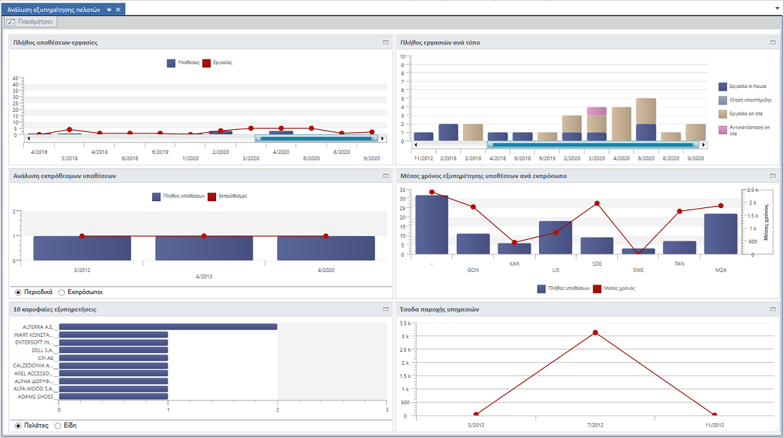Select the Εκπρόσωποι radio button
The image size is (784, 438).
pos(62,292)
